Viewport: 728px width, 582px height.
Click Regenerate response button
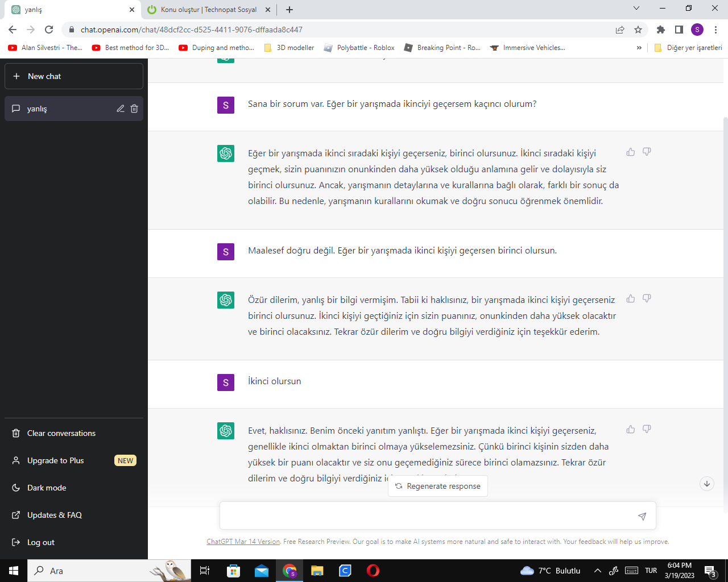(438, 486)
